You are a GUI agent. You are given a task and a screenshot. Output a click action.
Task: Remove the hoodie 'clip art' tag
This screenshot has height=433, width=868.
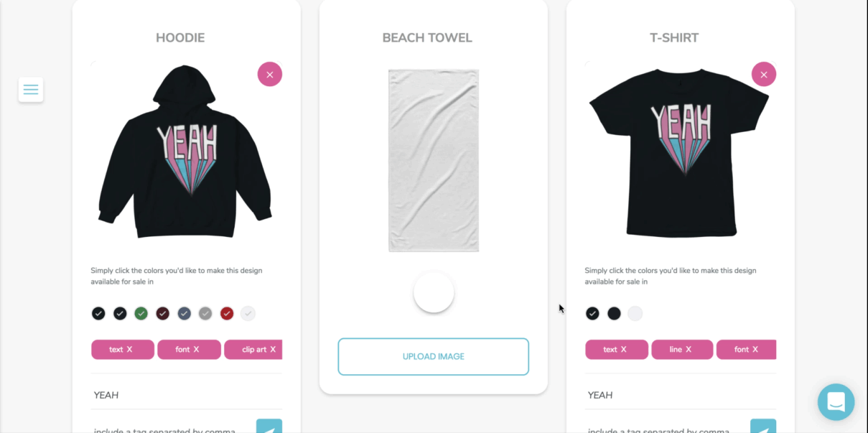[273, 350]
